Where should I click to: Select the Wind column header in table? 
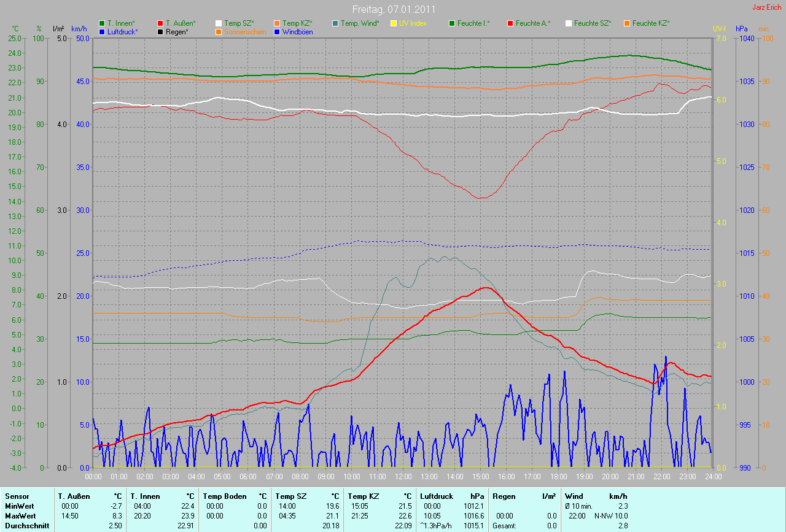[574, 496]
